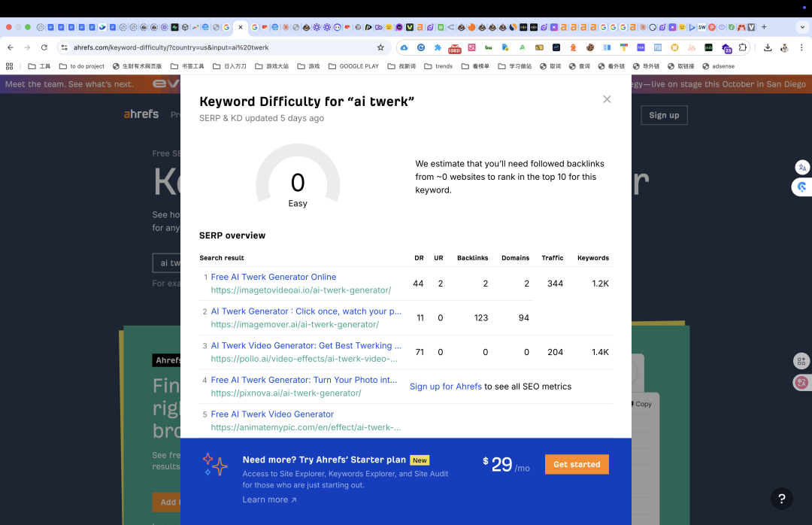Viewport: 812px width, 525px height.
Task: Open the adsense bookmark
Action: (718, 66)
